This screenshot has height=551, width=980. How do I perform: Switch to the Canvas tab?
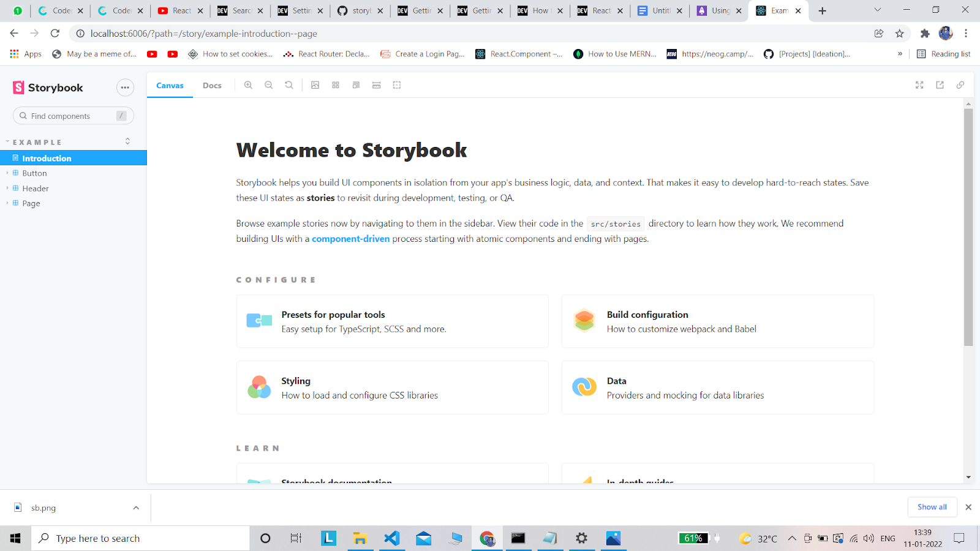pos(170,86)
